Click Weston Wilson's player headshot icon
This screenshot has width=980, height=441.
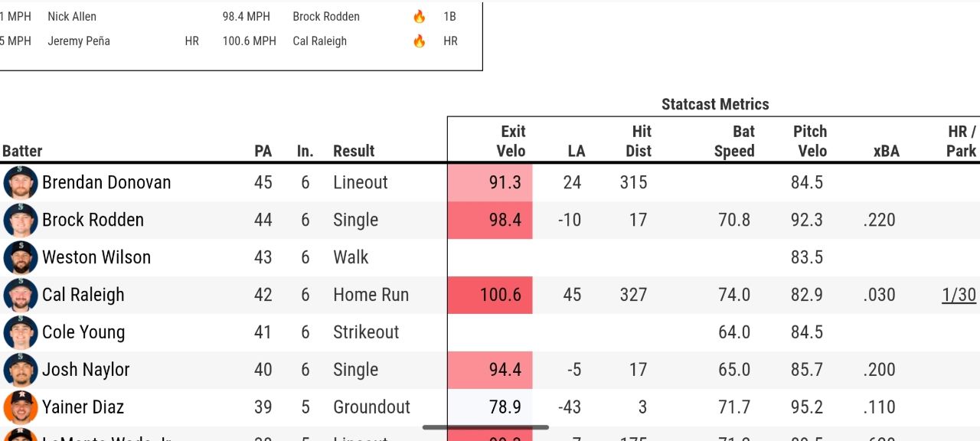[21, 257]
